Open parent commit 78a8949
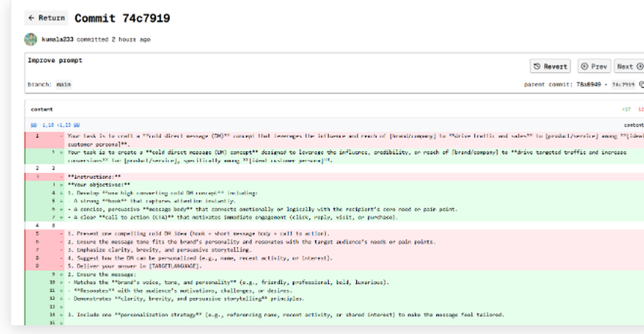The height and width of the screenshot is (334, 644). 589,84
